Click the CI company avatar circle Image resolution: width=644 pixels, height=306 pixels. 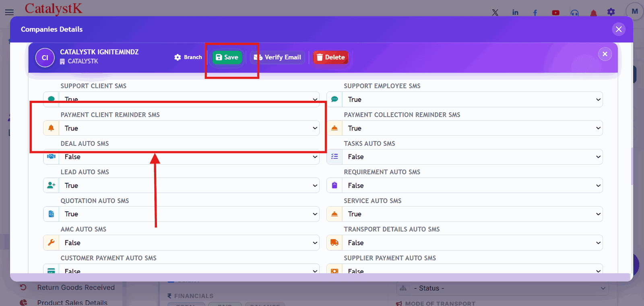pos(45,58)
